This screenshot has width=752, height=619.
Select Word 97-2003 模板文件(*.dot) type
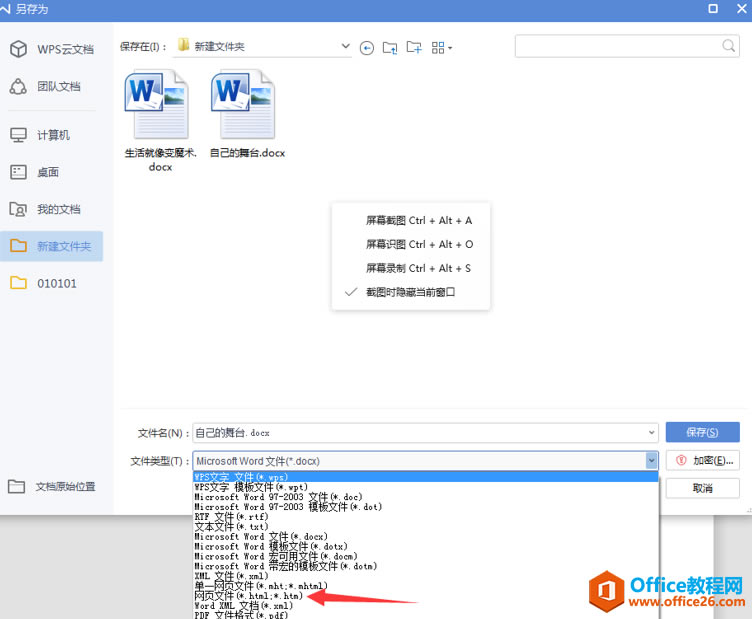click(425, 507)
